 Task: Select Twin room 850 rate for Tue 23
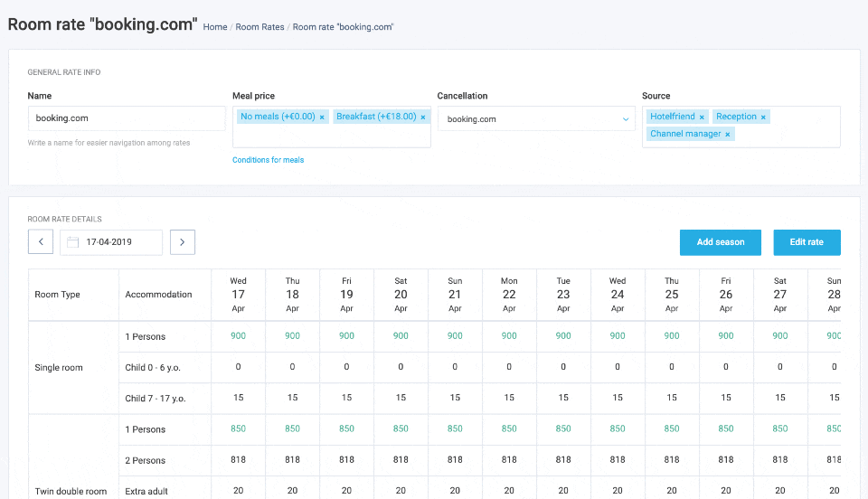pos(563,428)
